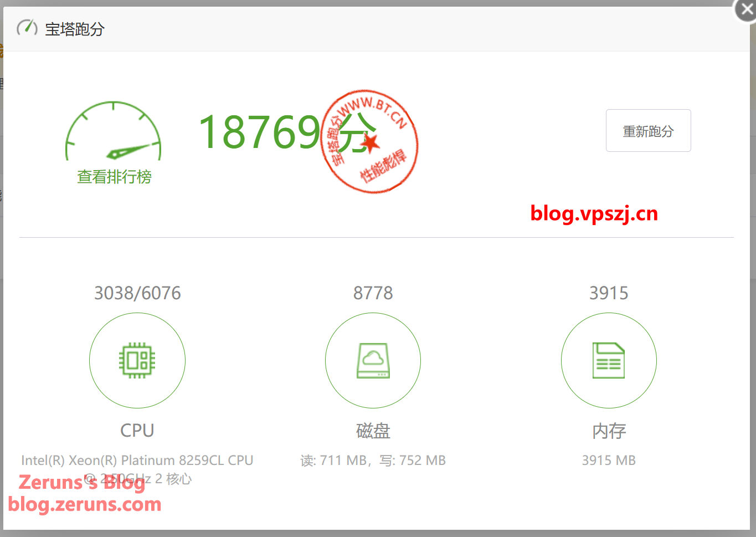Click the memory score 3915 above icon

point(609,293)
